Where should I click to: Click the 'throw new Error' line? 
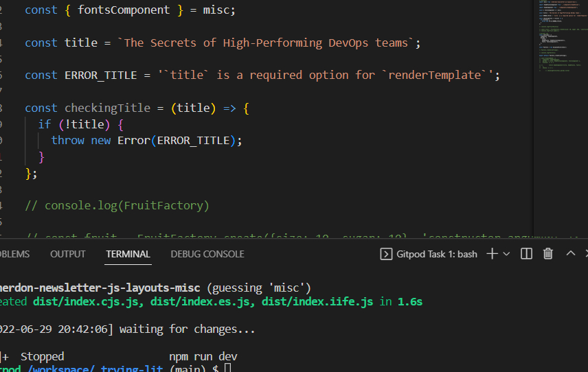pos(146,141)
